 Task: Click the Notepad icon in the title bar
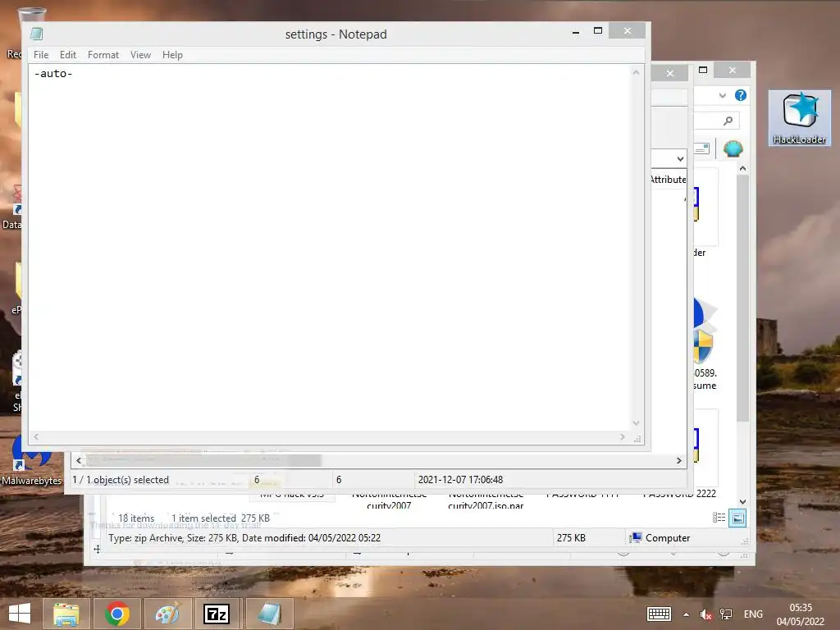click(x=36, y=34)
